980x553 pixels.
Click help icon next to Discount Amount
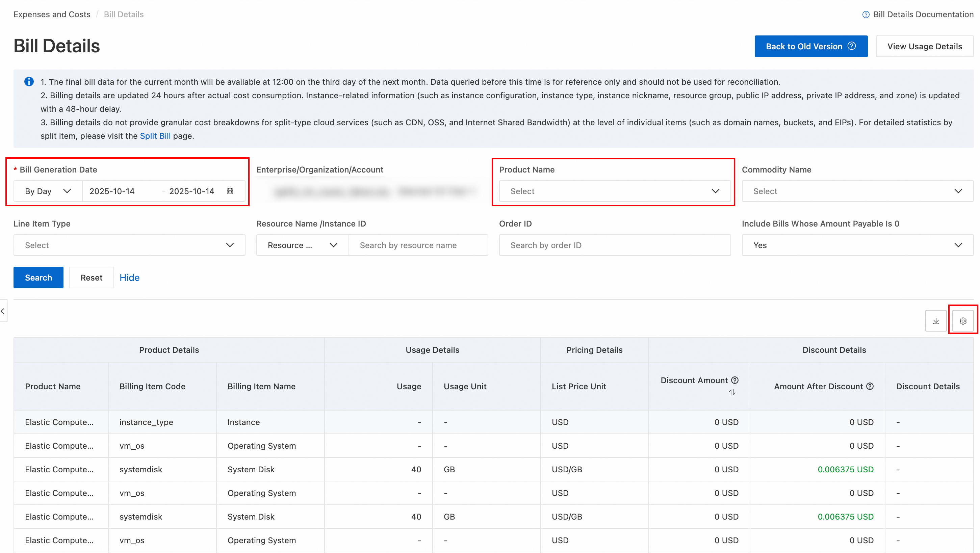735,380
